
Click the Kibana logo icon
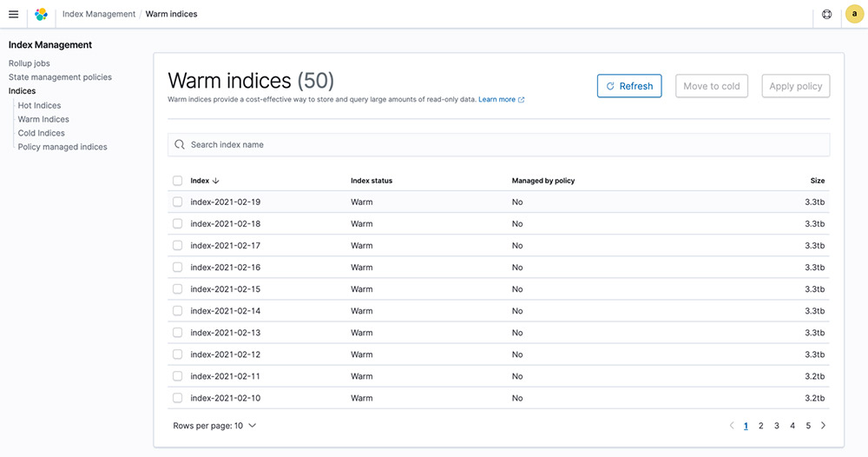pos(41,15)
